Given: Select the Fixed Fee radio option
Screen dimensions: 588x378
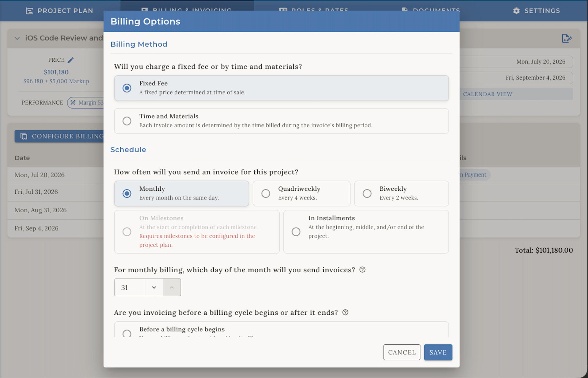Looking at the screenshot, I should coord(127,88).
